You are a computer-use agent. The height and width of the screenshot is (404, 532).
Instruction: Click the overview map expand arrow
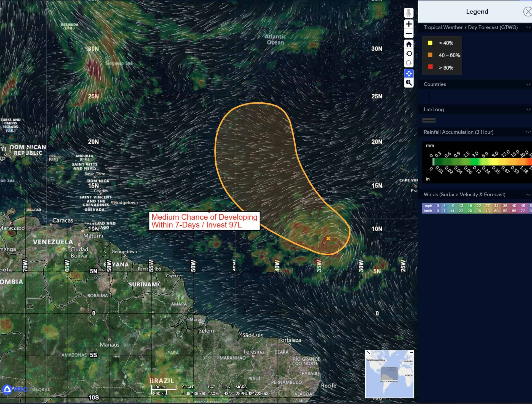pos(368,353)
